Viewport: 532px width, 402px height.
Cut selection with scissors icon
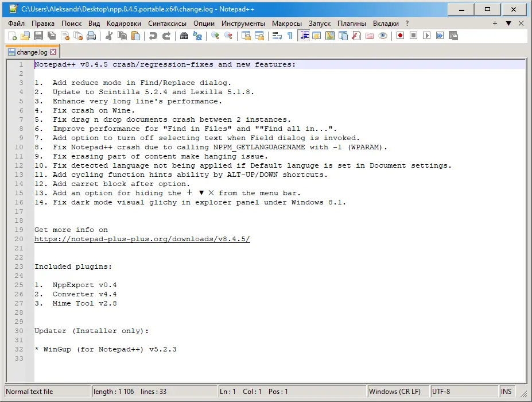[x=108, y=36]
